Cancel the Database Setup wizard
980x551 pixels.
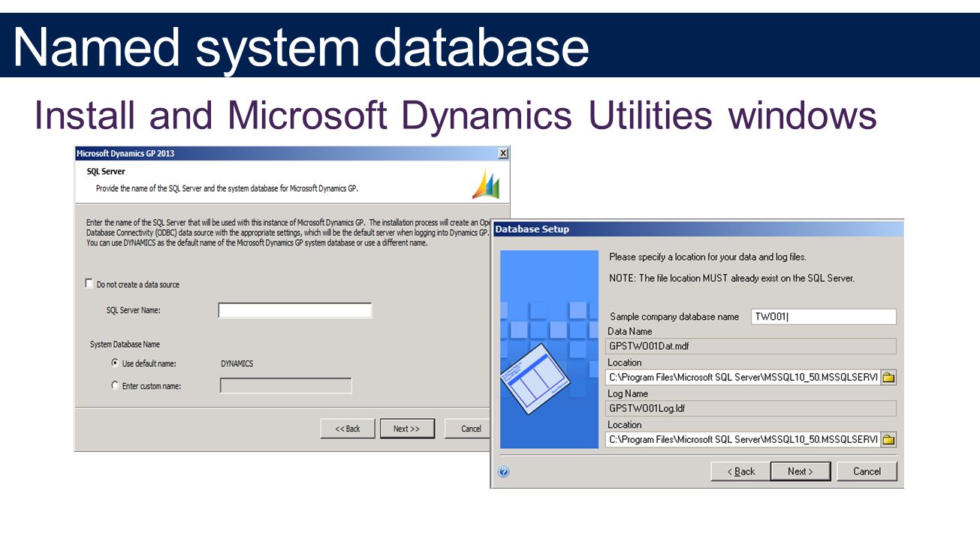pyautogui.click(x=867, y=471)
